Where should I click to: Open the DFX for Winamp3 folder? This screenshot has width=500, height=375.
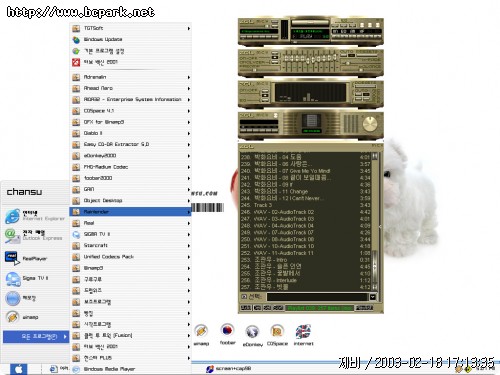pyautogui.click(x=130, y=122)
